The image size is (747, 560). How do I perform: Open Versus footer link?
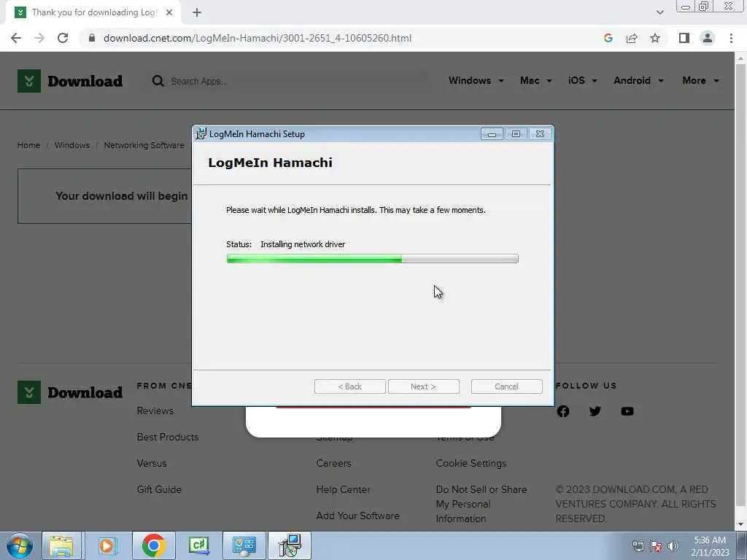[152, 463]
